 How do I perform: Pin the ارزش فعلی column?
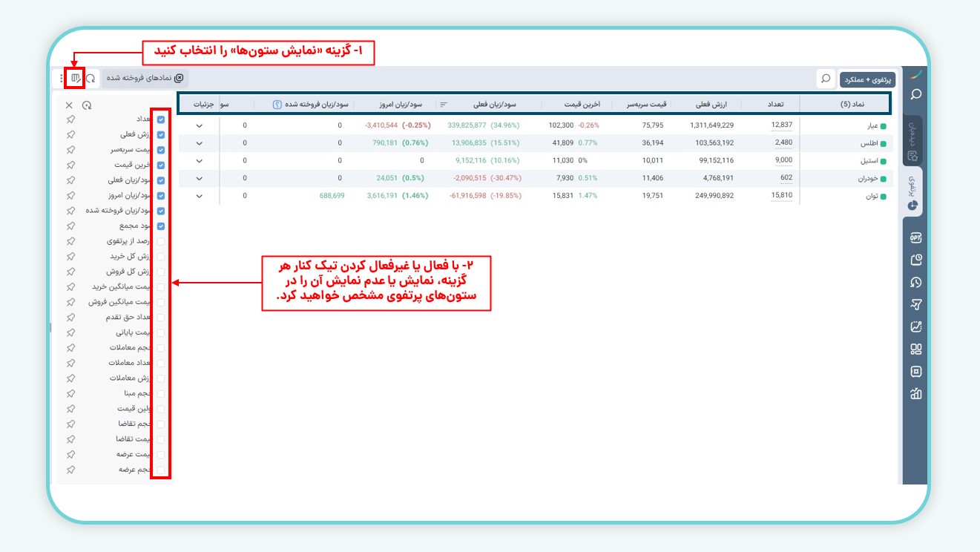(x=70, y=135)
